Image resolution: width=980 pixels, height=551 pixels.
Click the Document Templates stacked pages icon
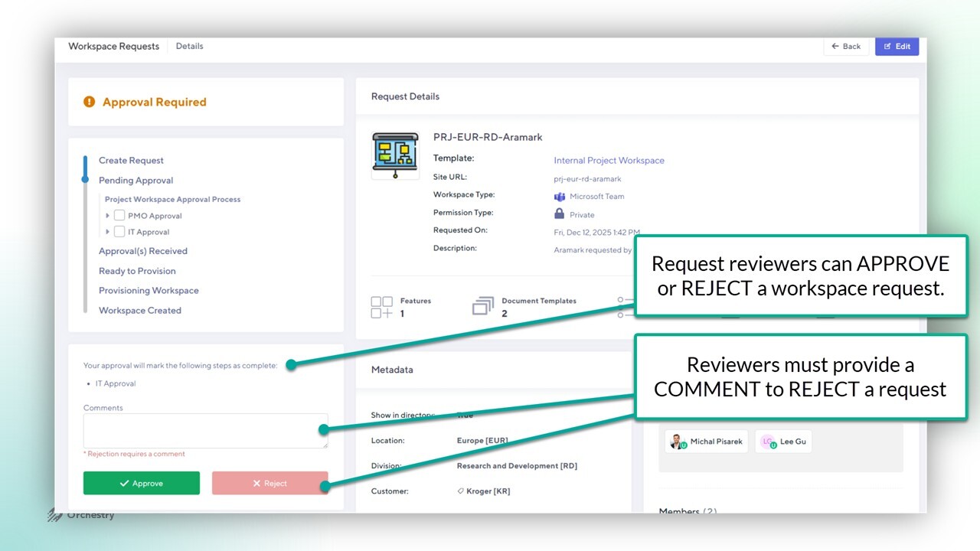pyautogui.click(x=483, y=307)
